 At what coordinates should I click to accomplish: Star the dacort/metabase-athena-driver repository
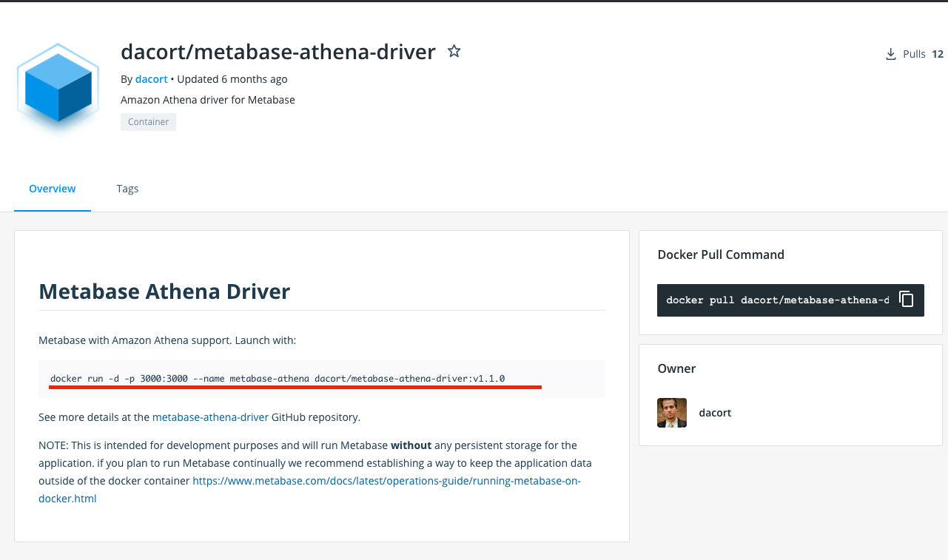point(454,51)
